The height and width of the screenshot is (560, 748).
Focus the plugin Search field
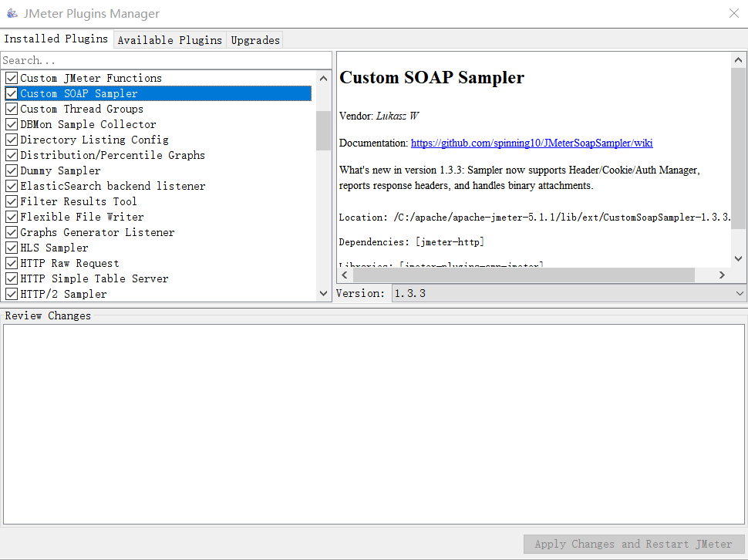pyautogui.click(x=166, y=61)
